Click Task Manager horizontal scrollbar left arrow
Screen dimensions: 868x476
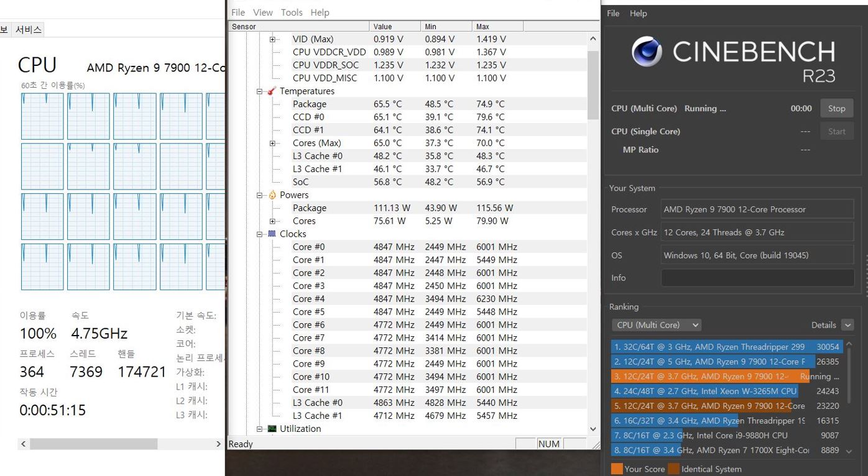pyautogui.click(x=24, y=444)
